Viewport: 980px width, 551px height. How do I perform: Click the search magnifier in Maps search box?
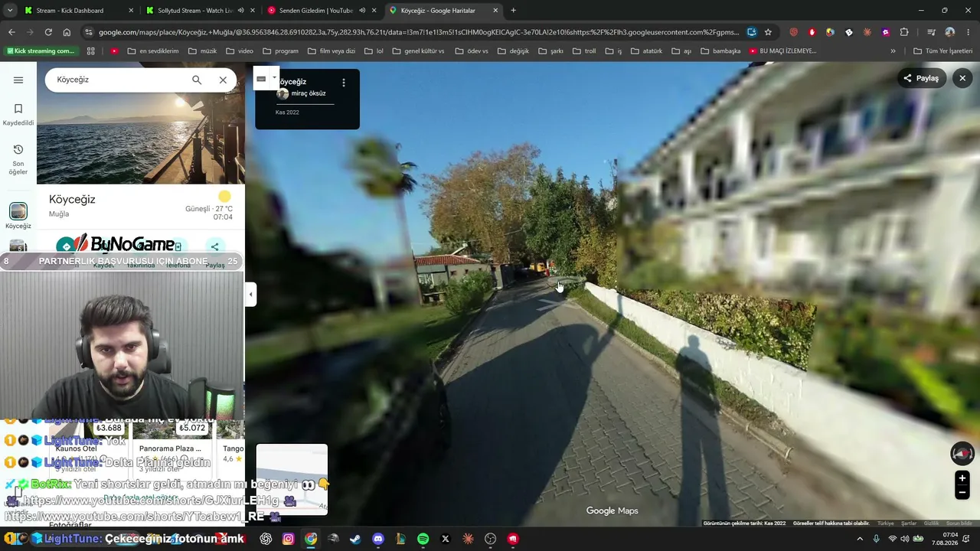[197, 80]
